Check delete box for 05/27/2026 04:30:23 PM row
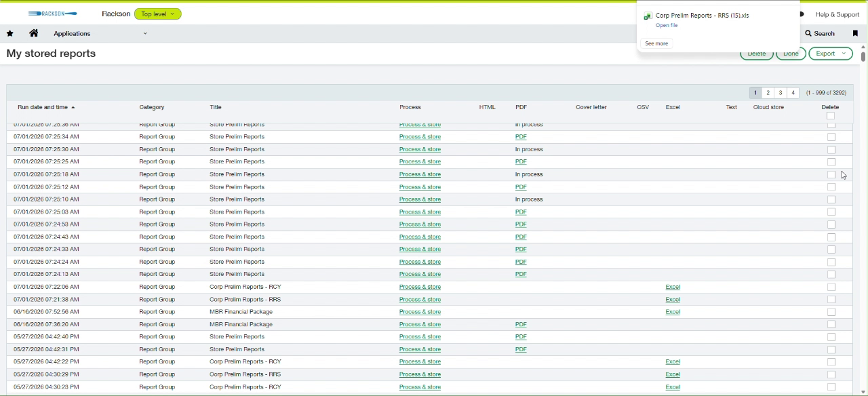This screenshot has height=396, width=868. click(831, 387)
